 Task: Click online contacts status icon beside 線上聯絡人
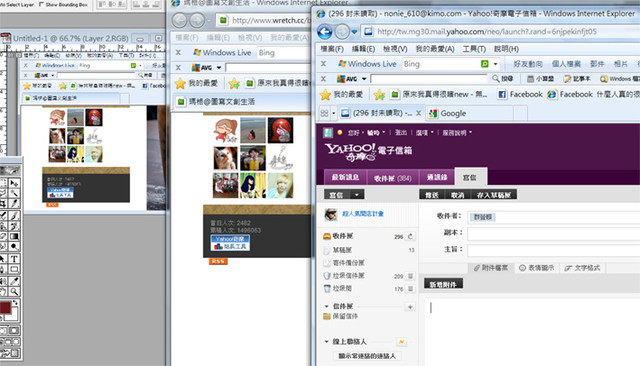(401, 342)
